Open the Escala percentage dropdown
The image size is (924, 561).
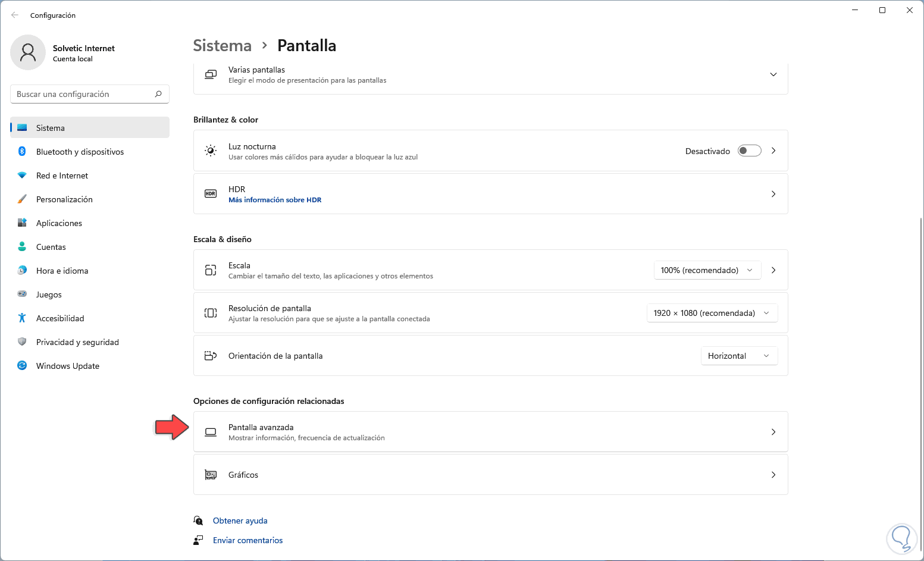(x=707, y=270)
